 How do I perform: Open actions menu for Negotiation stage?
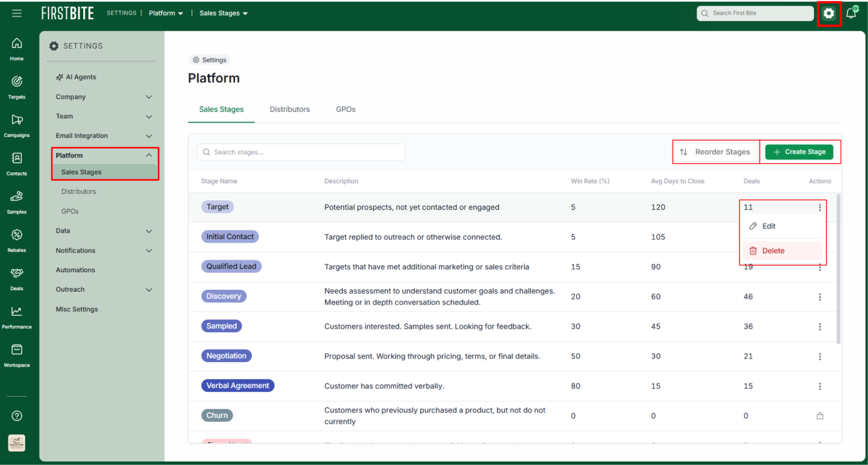coord(820,357)
